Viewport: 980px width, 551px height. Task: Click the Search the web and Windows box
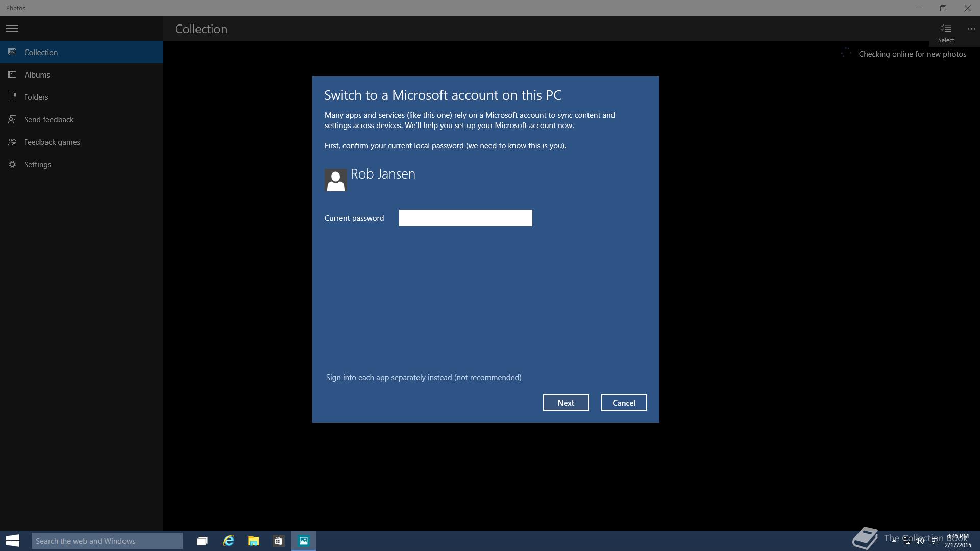(x=107, y=541)
